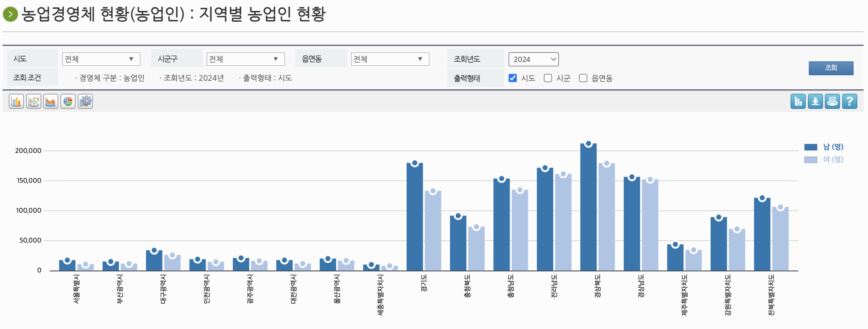Click the 전라남도 axis label
Screen dimensions: 868x329
pyautogui.click(x=554, y=286)
